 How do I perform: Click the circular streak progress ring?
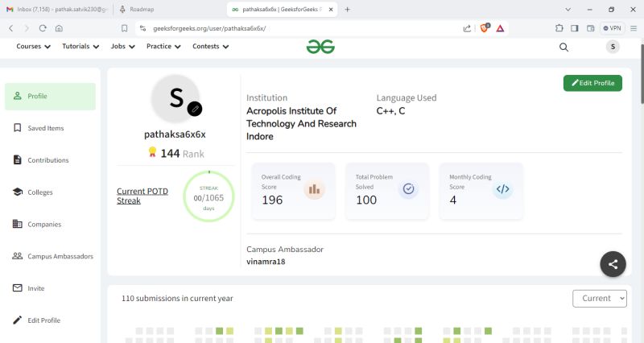point(208,196)
